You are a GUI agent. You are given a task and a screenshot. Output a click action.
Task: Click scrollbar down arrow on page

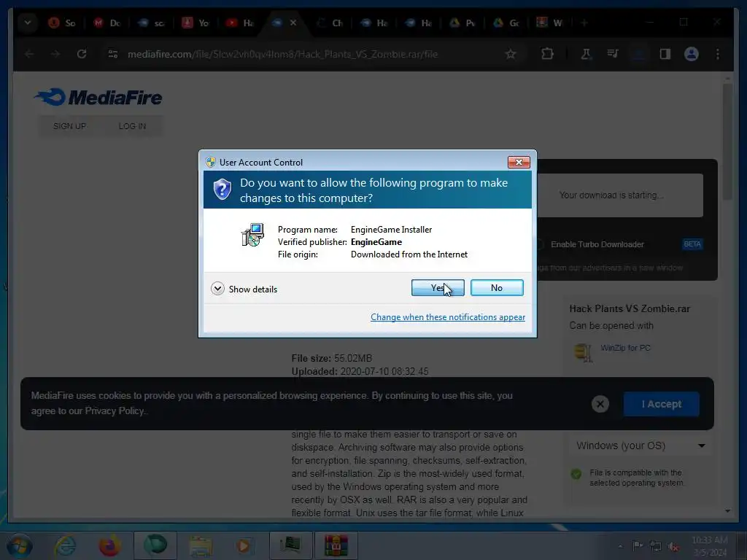pyautogui.click(x=727, y=511)
